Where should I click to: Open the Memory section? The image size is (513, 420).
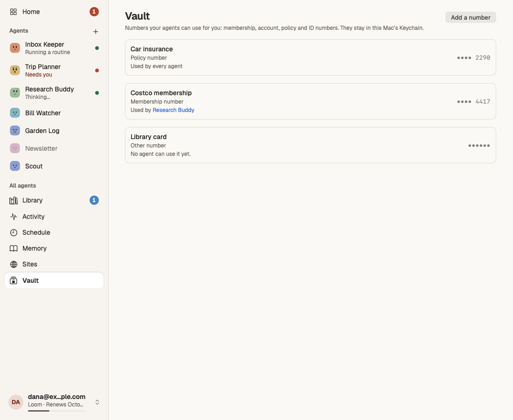click(54, 248)
